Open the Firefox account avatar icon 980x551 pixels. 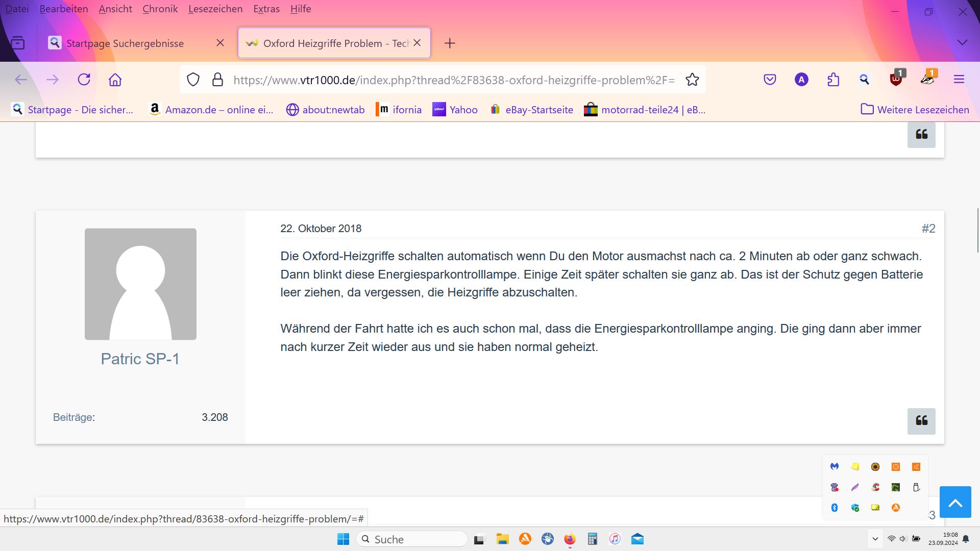click(x=801, y=80)
